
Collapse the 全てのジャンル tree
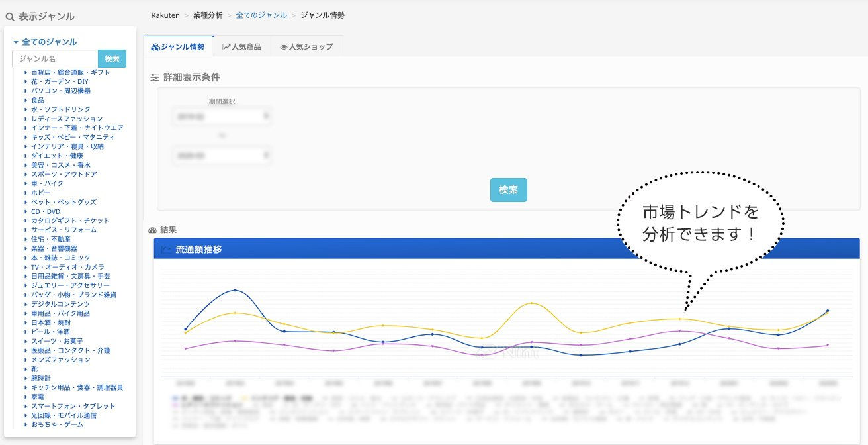pos(16,42)
